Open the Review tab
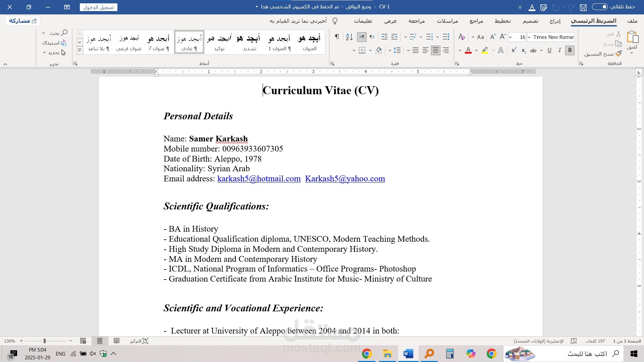Viewport: 644px width, 362px height. click(x=417, y=21)
